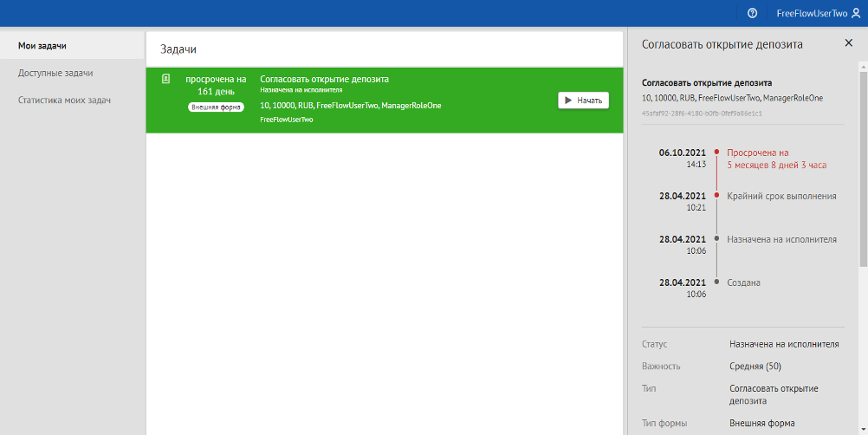The width and height of the screenshot is (868, 435).
Task: Click the Тип формы value Внешняя форма
Action: [x=761, y=424]
